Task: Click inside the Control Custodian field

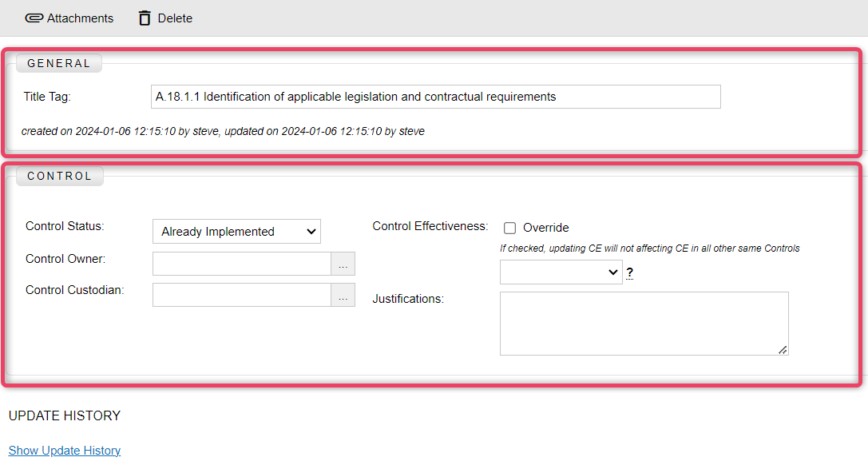Action: click(x=242, y=295)
